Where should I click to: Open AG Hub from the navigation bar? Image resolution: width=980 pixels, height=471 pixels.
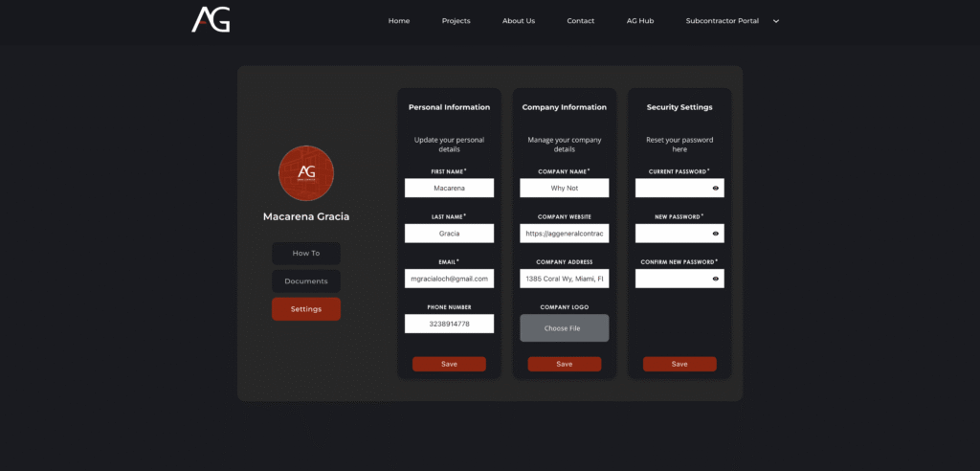click(639, 21)
